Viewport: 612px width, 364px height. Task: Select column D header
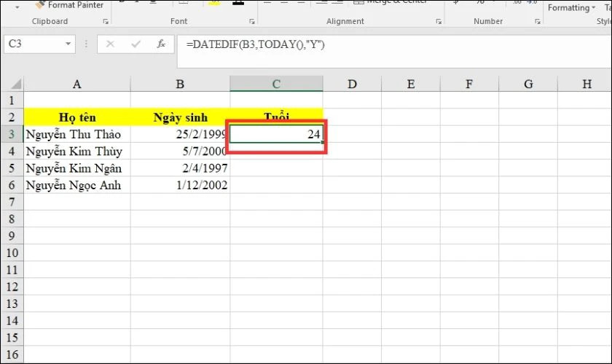click(352, 84)
